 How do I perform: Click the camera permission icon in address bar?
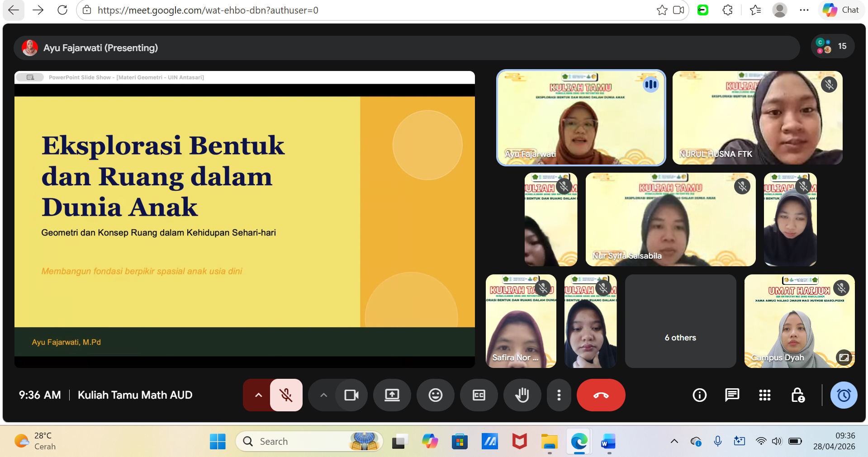point(678,10)
